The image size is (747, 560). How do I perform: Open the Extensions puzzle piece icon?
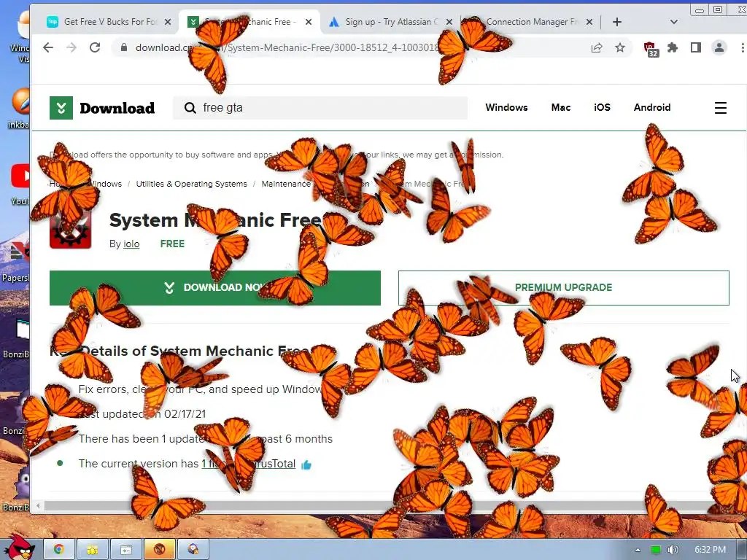click(x=673, y=47)
